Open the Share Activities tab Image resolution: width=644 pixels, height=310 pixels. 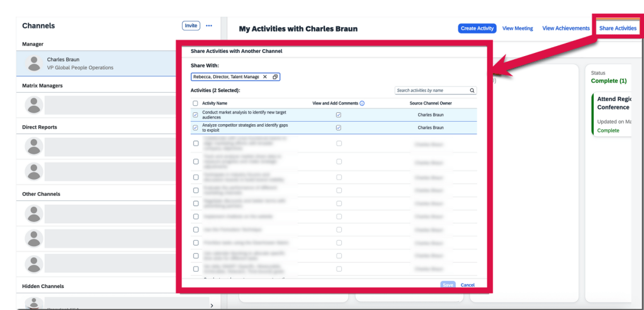[x=618, y=28]
